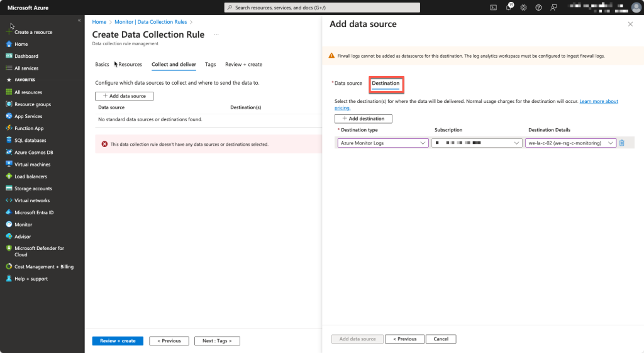644x353 pixels.
Task: Switch to the Tags tab
Action: [x=210, y=64]
